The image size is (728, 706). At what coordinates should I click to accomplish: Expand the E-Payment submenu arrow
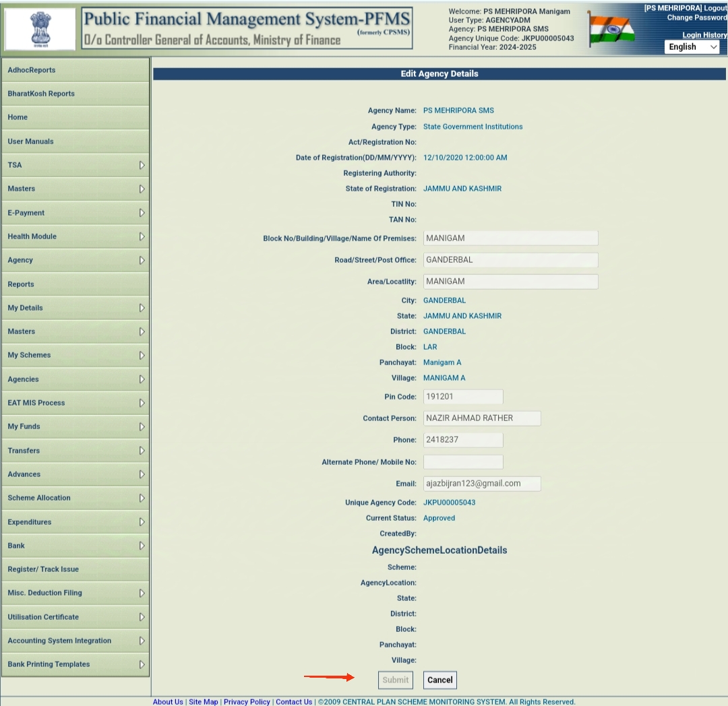tap(142, 213)
